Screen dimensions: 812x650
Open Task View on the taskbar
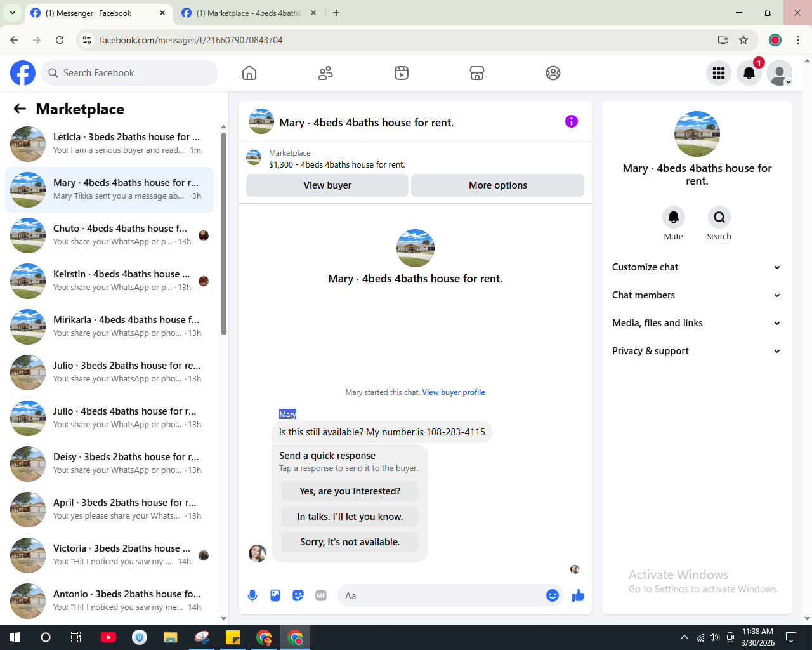pyautogui.click(x=76, y=637)
